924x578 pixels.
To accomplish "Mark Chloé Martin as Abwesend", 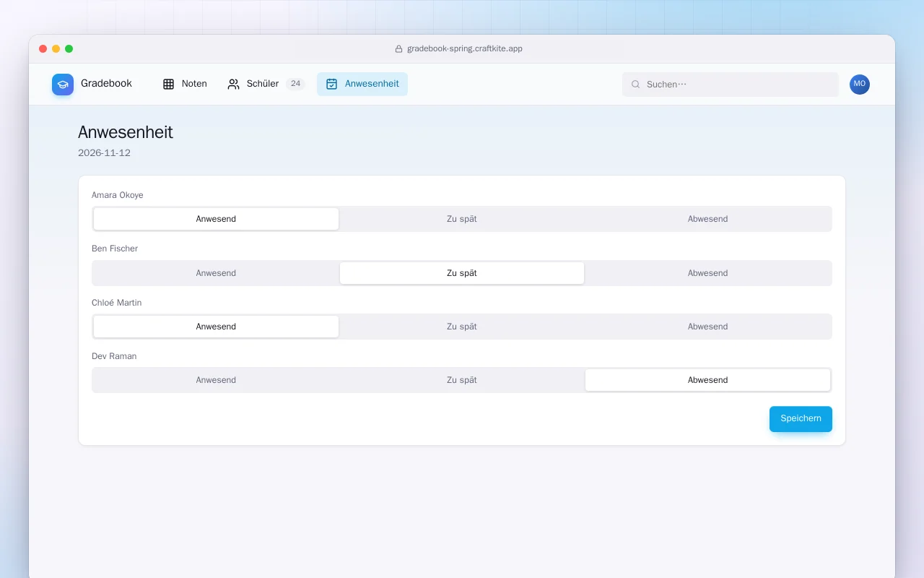I will tap(707, 327).
